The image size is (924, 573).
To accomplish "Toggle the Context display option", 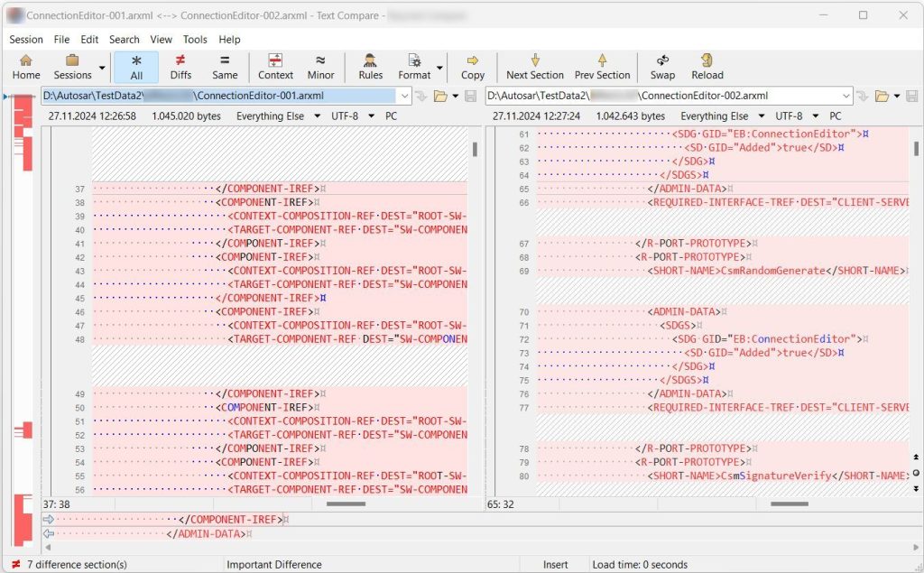I will pyautogui.click(x=275, y=67).
